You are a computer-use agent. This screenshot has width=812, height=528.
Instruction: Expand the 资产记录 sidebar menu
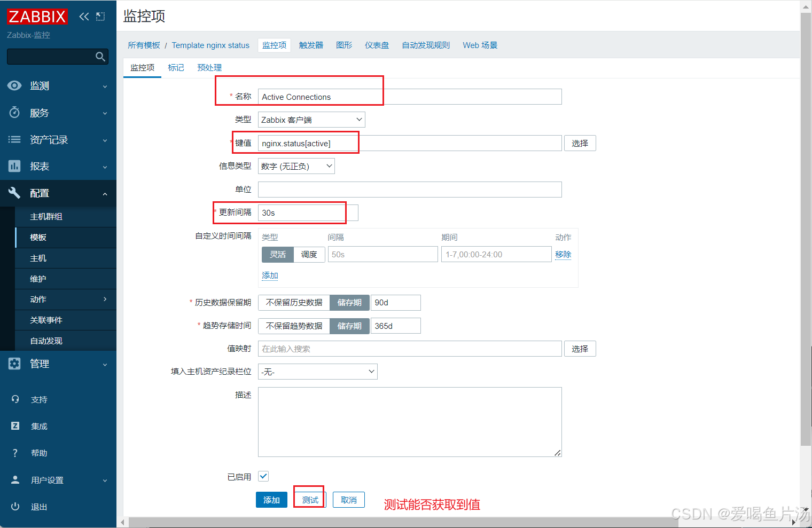[x=105, y=140]
